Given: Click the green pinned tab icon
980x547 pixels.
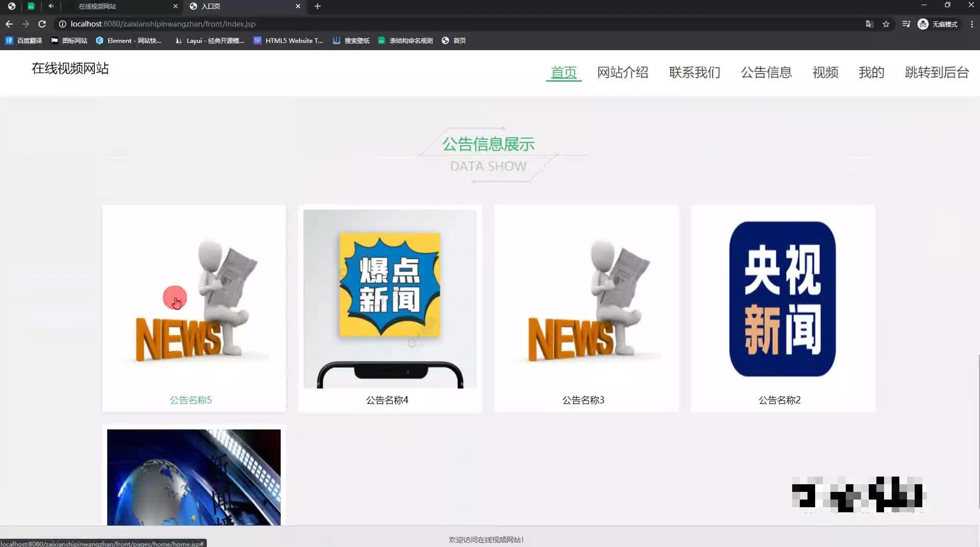Looking at the screenshot, I should (x=31, y=6).
